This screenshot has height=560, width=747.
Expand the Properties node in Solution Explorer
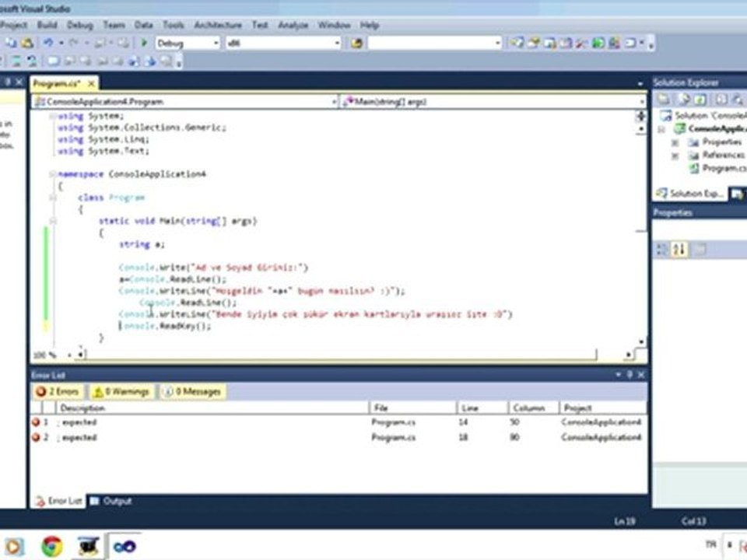coord(675,142)
